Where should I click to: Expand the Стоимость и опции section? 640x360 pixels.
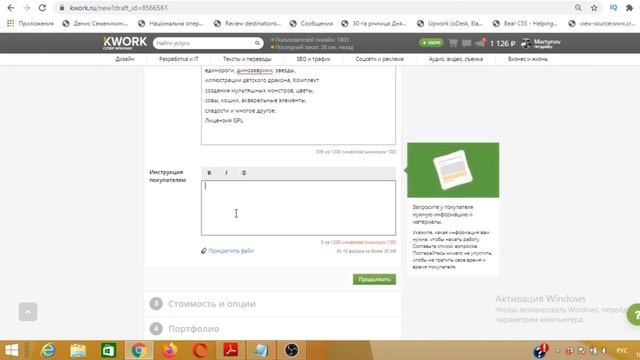[x=212, y=304]
